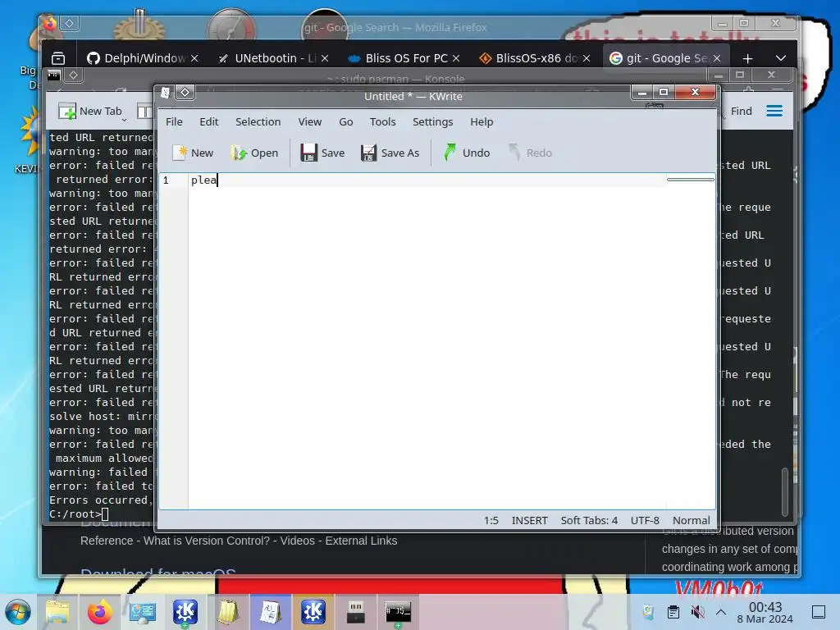This screenshot has height=630, width=840.
Task: Click the KWrite title bar document icon
Action: (166, 93)
